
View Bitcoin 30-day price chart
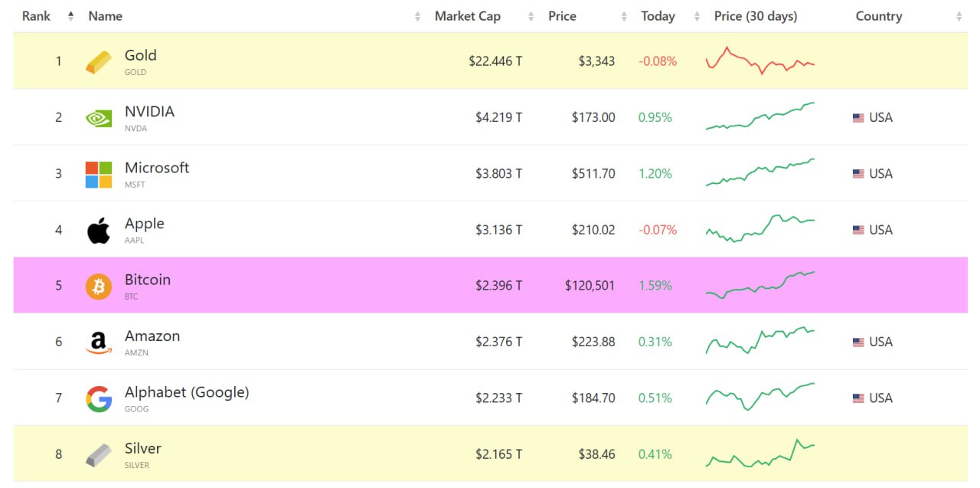(760, 285)
